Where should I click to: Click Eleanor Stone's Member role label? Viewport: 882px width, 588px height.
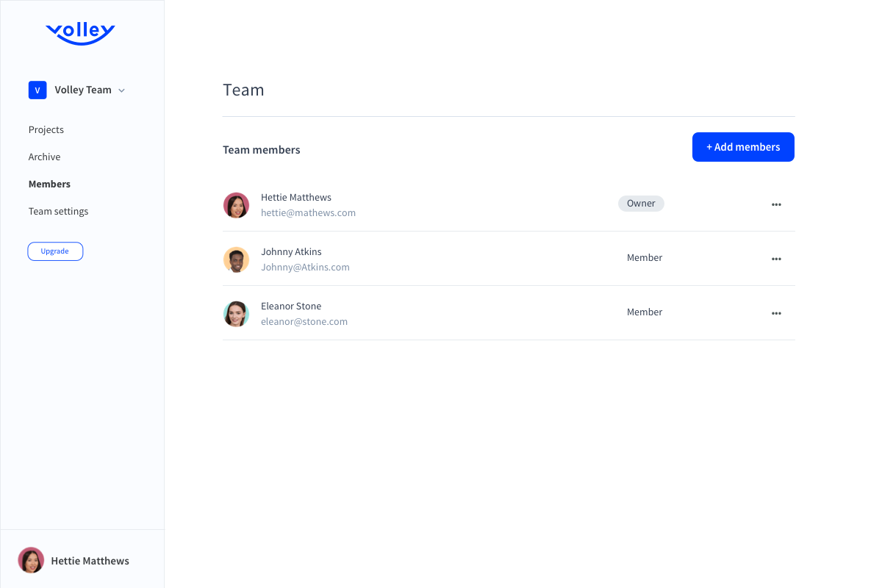click(645, 312)
